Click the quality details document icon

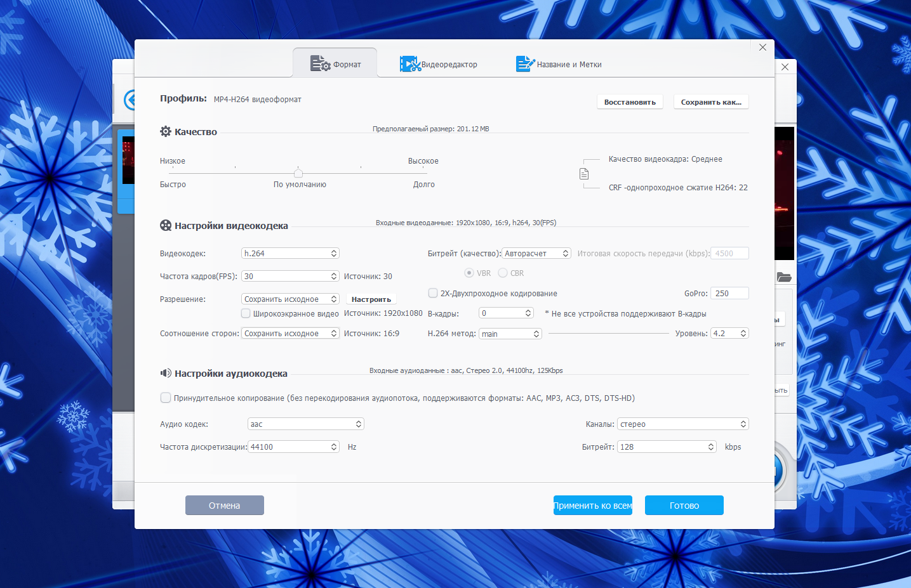(x=584, y=174)
